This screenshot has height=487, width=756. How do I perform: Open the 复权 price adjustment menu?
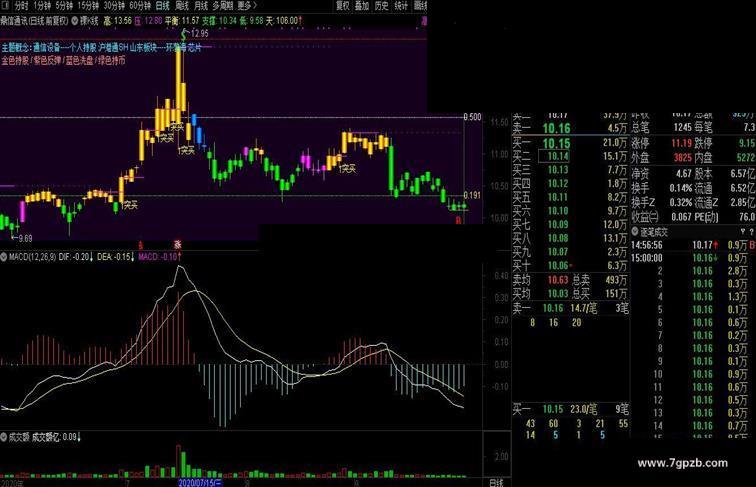343,5
